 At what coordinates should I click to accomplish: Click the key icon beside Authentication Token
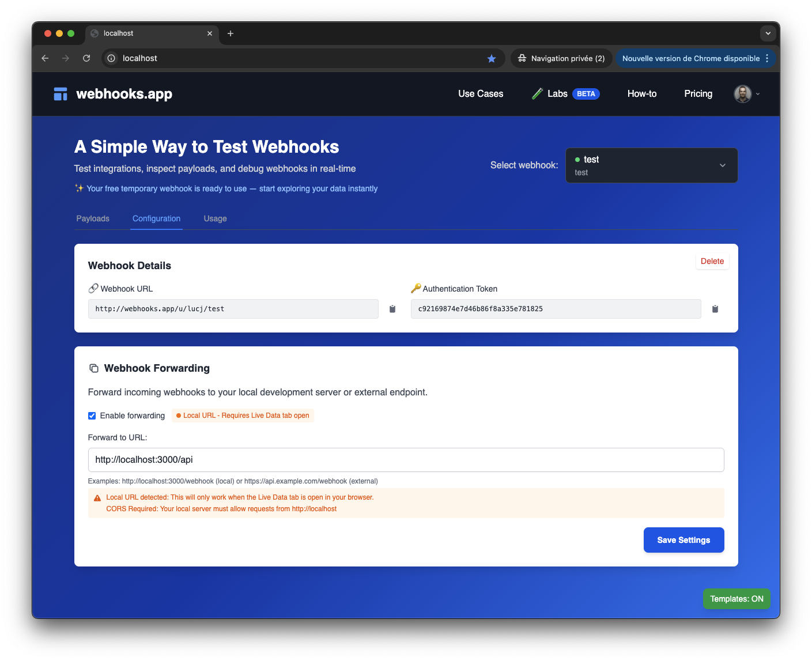tap(416, 288)
